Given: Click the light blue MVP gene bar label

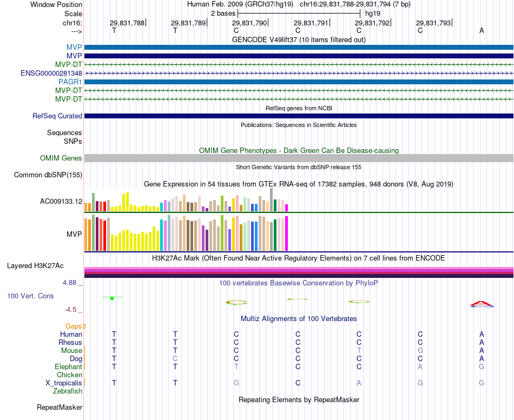Looking at the screenshot, I should click(74, 47).
